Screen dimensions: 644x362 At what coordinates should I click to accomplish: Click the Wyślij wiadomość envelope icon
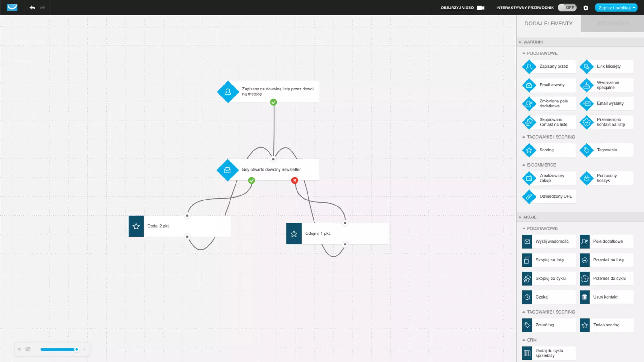(527, 241)
